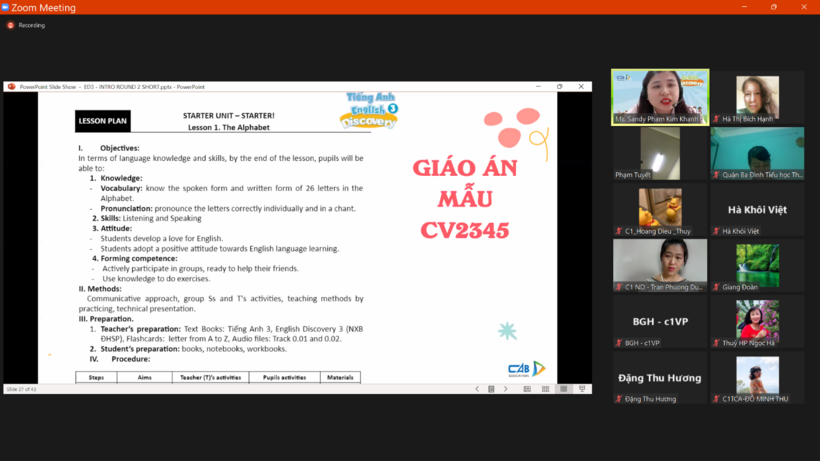
Task: Select Phạm Tuyết participant video tile
Action: (x=660, y=152)
